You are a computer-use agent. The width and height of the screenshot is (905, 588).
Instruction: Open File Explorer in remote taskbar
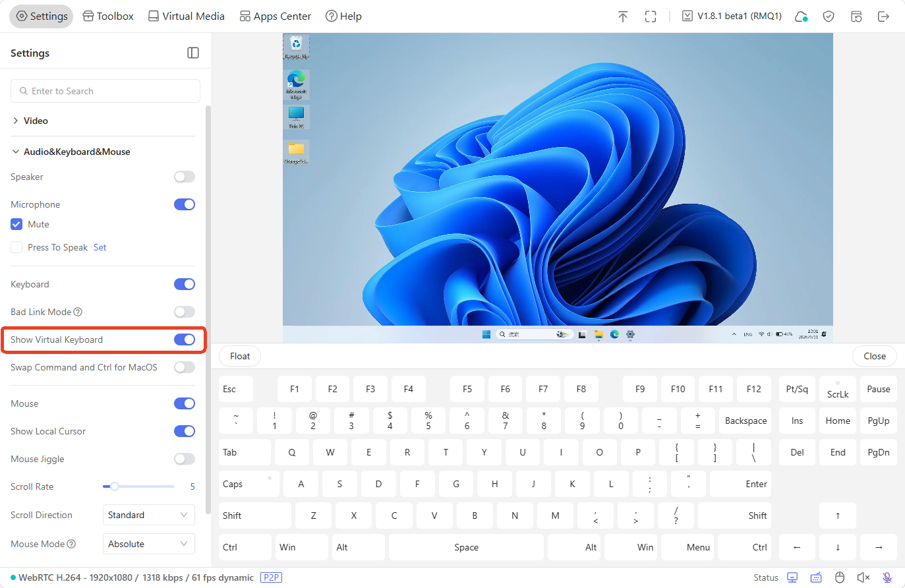(x=598, y=334)
